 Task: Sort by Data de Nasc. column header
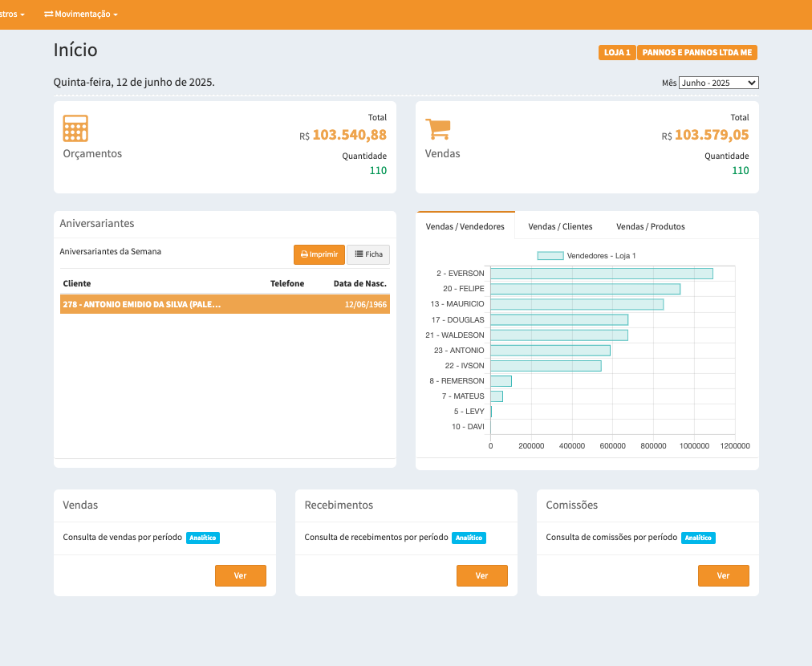359,283
